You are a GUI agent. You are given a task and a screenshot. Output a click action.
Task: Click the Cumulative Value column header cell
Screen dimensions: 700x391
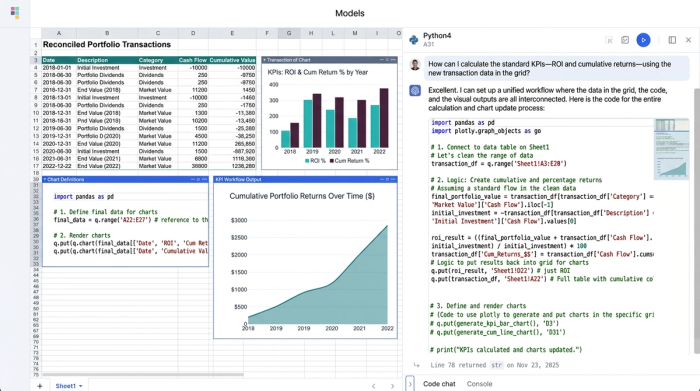pos(232,60)
